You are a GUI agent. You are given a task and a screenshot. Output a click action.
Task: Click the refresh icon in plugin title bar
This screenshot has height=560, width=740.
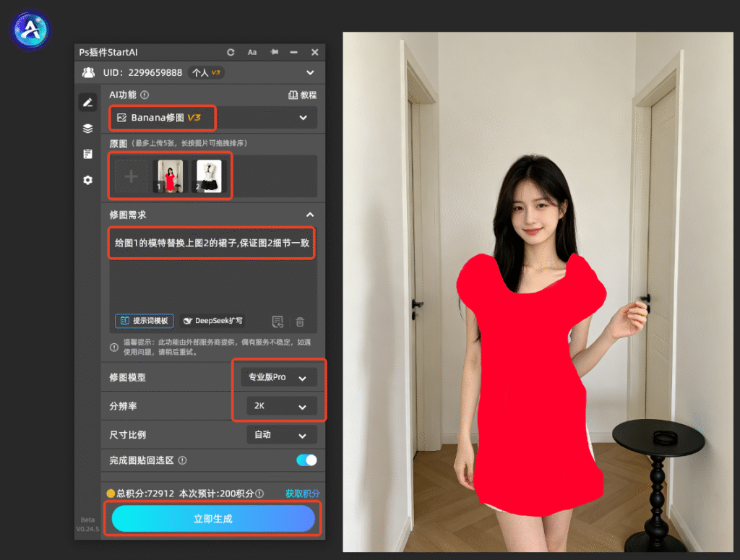(x=231, y=52)
